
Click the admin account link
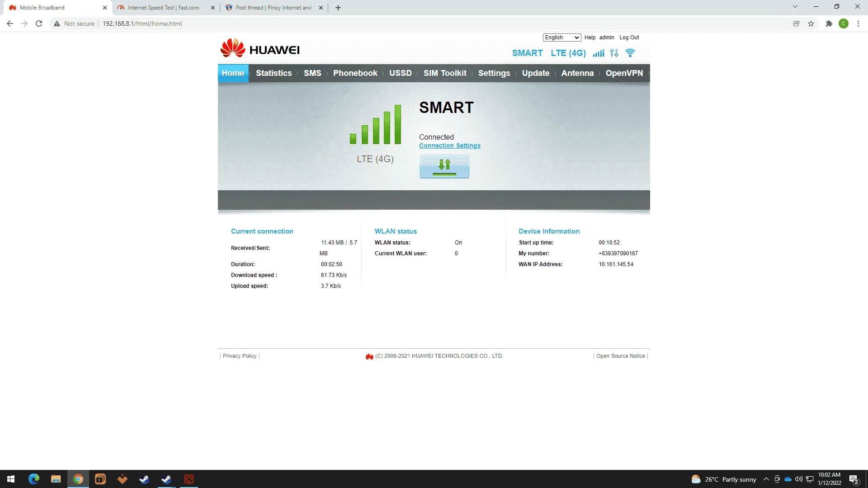(607, 38)
